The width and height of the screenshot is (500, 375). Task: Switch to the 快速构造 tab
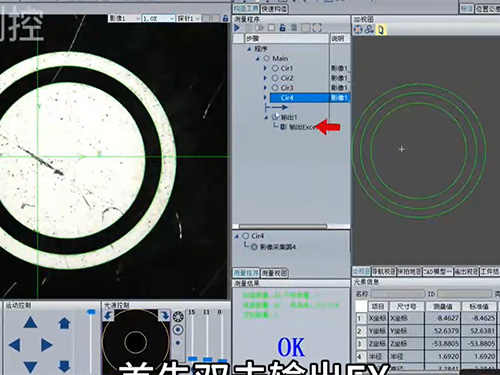(274, 9)
